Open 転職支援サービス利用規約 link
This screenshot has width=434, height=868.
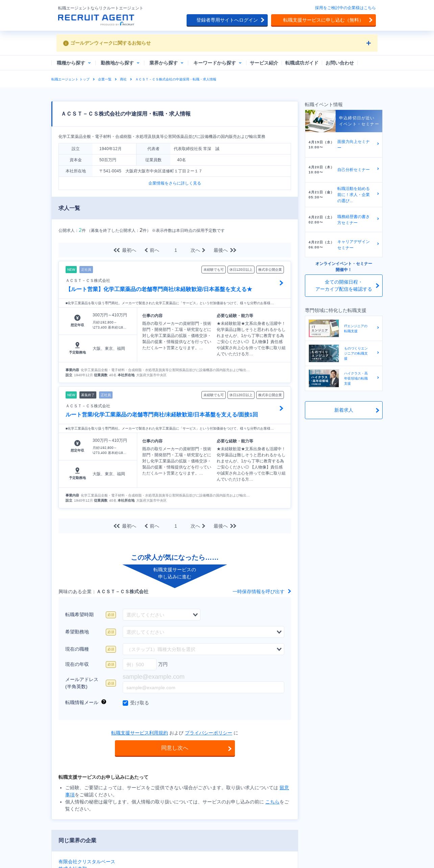pyautogui.click(x=140, y=733)
